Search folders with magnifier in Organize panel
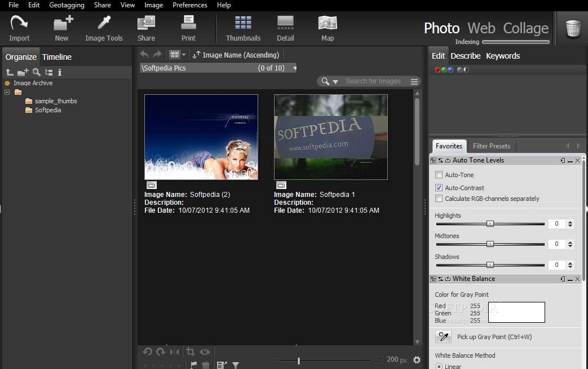The height and width of the screenshot is (369, 588). click(37, 72)
